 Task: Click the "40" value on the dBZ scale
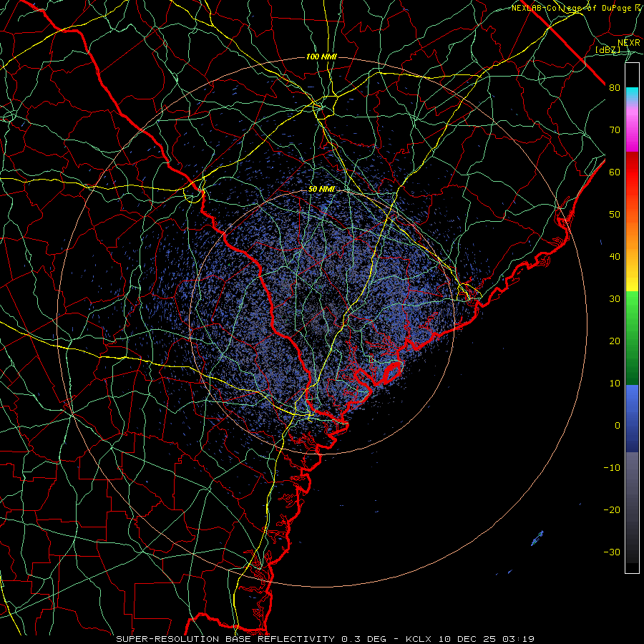pyautogui.click(x=615, y=257)
